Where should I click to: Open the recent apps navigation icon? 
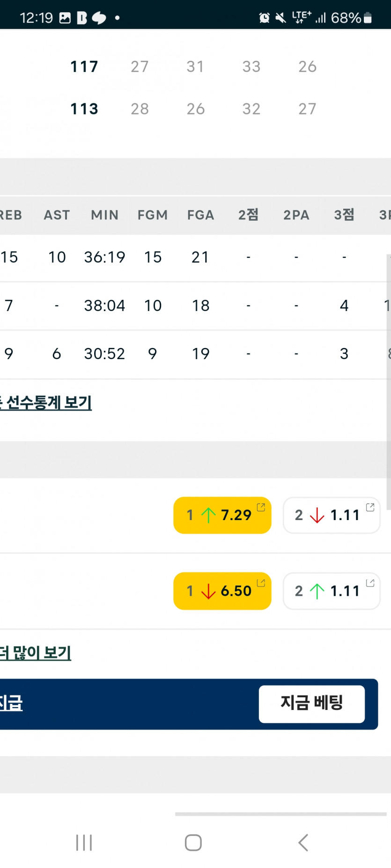point(84,842)
